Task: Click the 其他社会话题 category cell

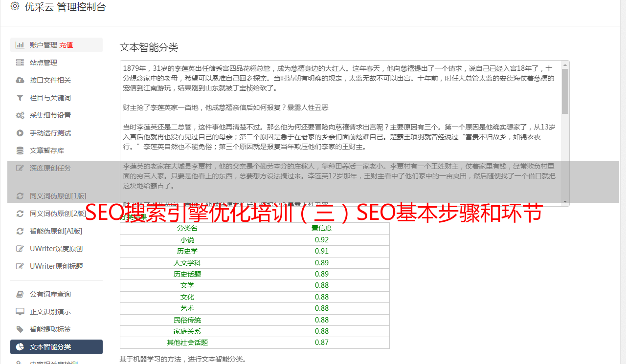Action: (x=187, y=343)
